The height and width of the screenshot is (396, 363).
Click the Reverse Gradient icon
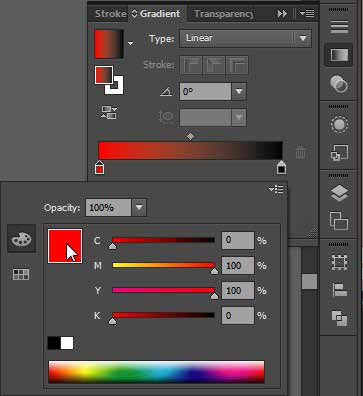click(109, 112)
